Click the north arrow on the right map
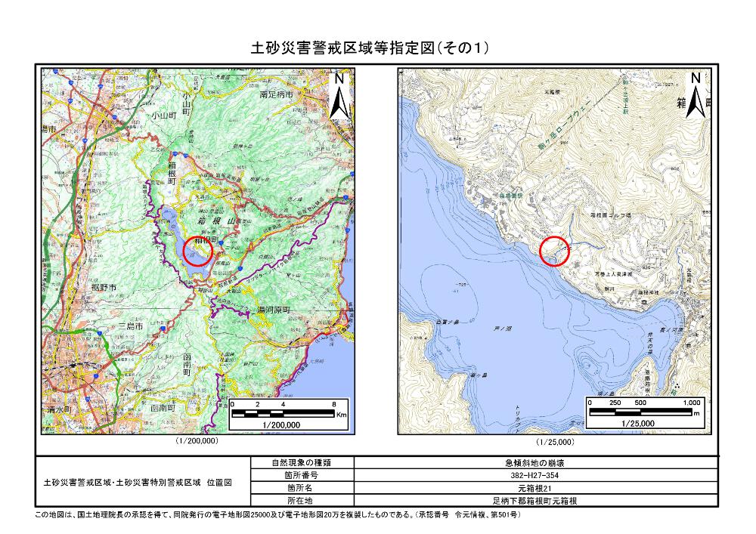This screenshot has width=756, height=534. coord(696,94)
